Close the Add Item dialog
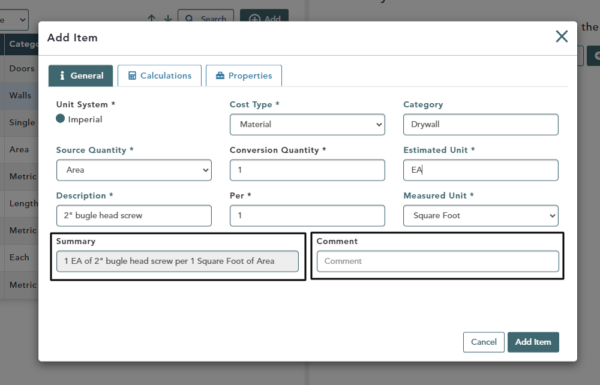The width and height of the screenshot is (600, 385). 561,37
